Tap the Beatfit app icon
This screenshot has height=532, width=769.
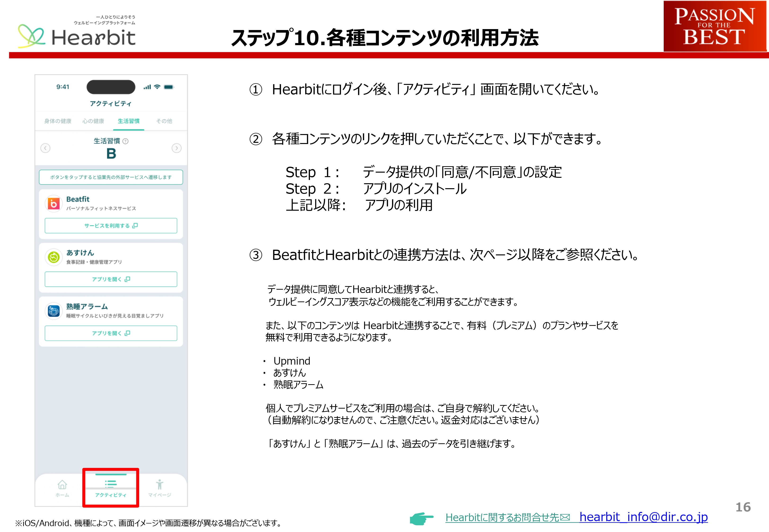tap(54, 204)
